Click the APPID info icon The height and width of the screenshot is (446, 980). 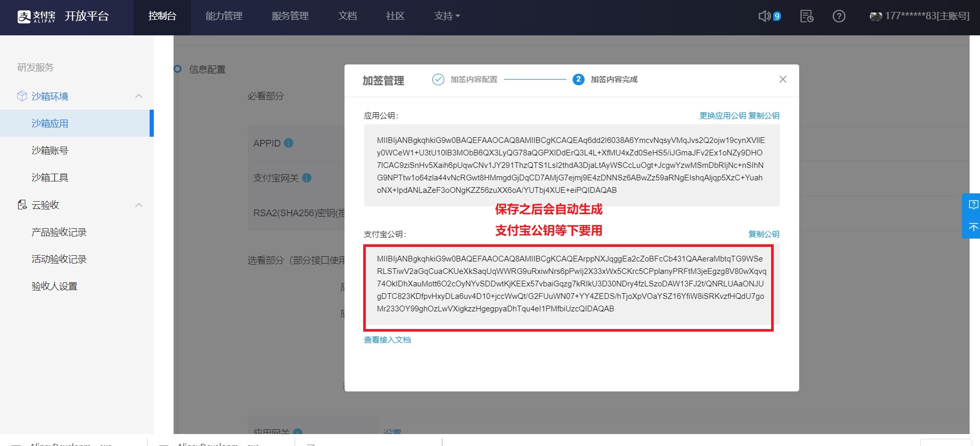point(289,143)
